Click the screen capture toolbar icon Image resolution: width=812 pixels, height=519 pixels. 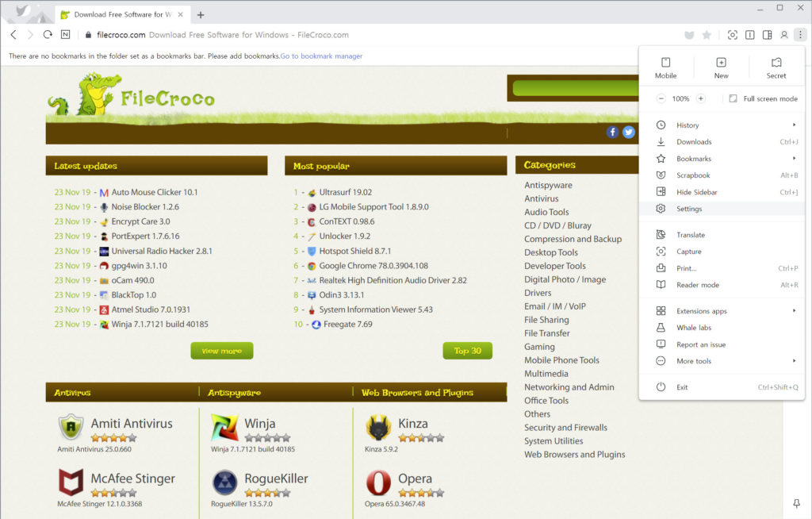click(732, 35)
